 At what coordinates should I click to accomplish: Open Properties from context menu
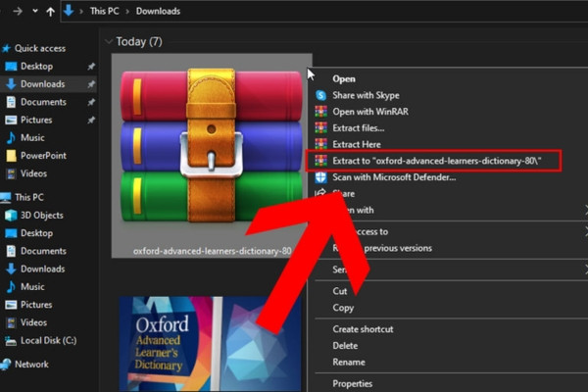352,384
